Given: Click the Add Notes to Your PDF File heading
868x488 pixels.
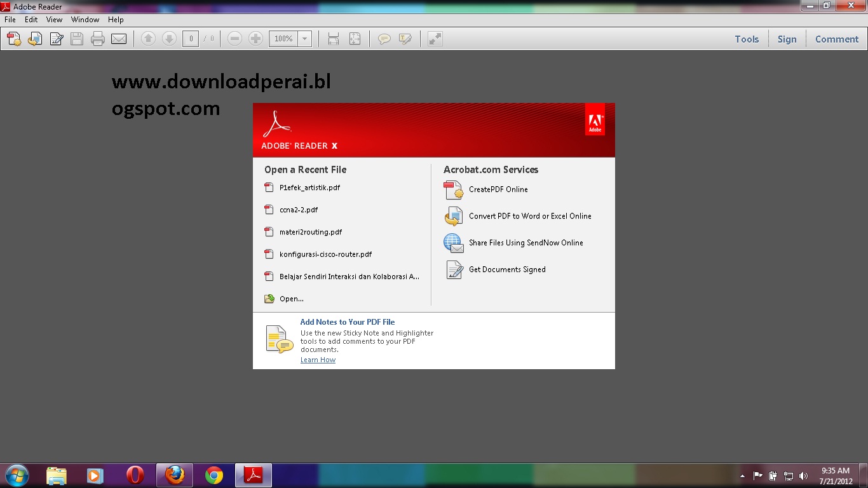Looking at the screenshot, I should point(348,322).
